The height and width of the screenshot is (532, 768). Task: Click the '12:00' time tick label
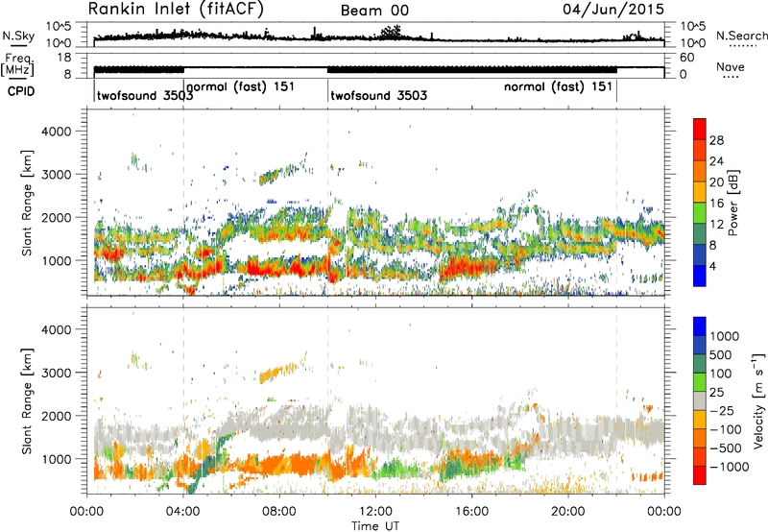pos(375,512)
